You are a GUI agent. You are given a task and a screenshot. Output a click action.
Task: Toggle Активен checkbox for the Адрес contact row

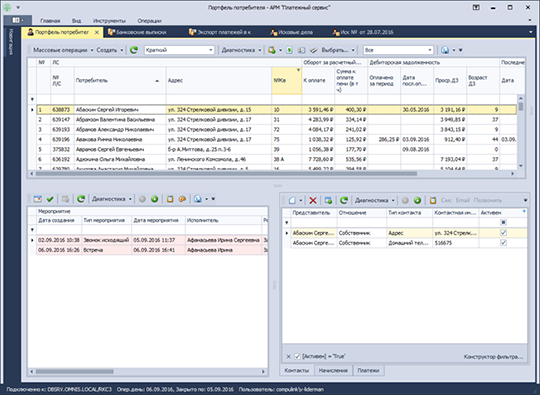[503, 233]
